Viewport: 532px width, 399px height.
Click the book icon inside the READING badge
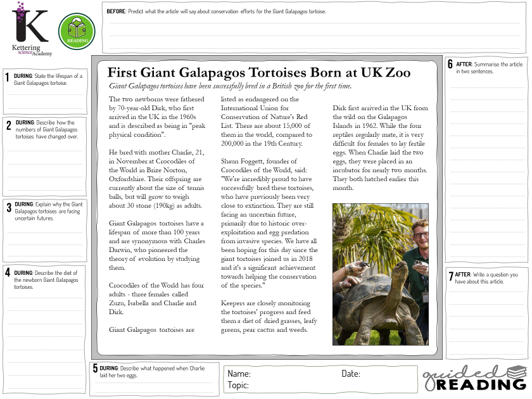[x=77, y=28]
